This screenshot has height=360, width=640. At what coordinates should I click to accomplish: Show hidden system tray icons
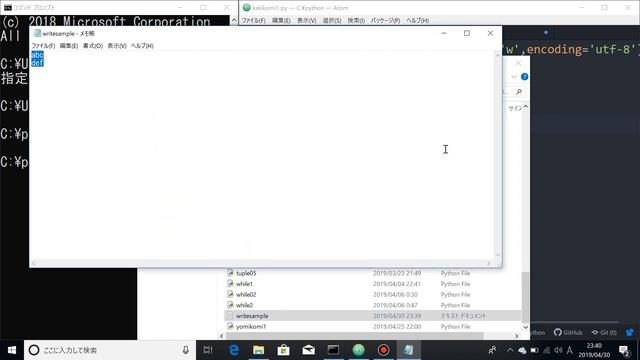click(510, 350)
